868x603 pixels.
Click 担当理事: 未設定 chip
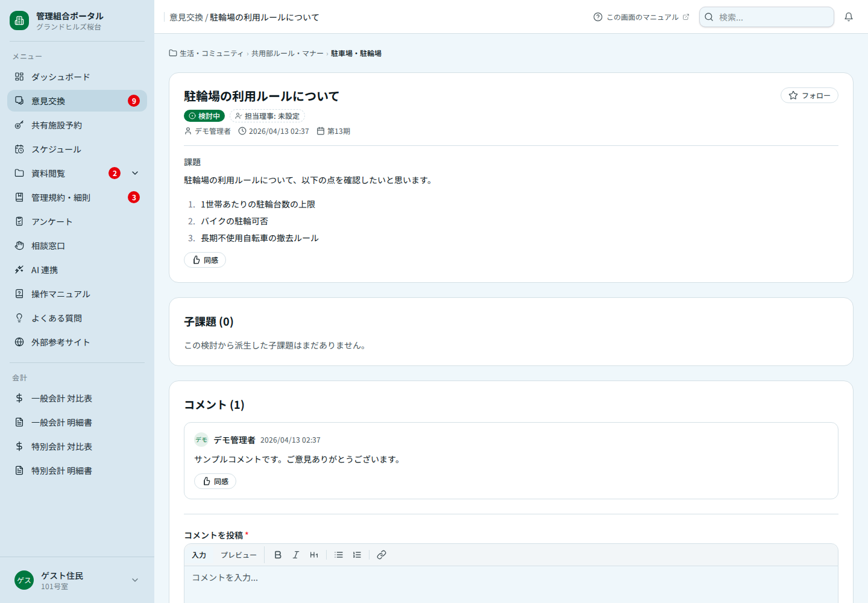pyautogui.click(x=267, y=116)
